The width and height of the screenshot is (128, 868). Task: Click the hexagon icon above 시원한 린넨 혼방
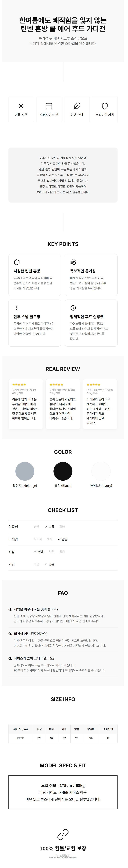[16, 262]
